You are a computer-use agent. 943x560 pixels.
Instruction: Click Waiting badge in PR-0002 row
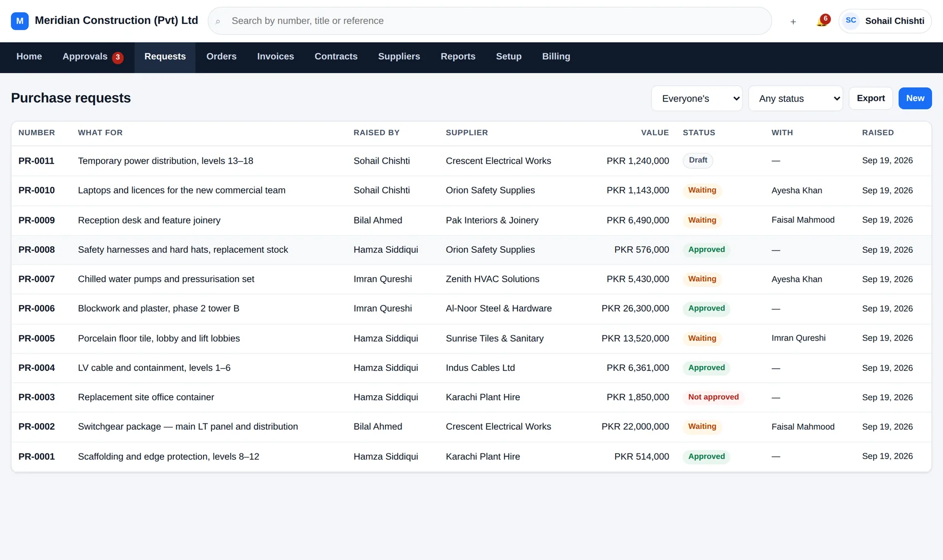(702, 426)
